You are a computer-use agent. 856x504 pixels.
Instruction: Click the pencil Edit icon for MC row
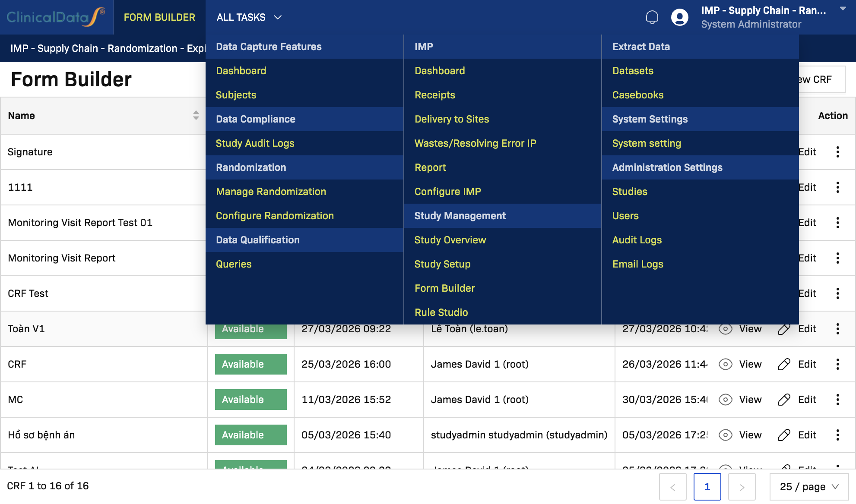click(784, 400)
